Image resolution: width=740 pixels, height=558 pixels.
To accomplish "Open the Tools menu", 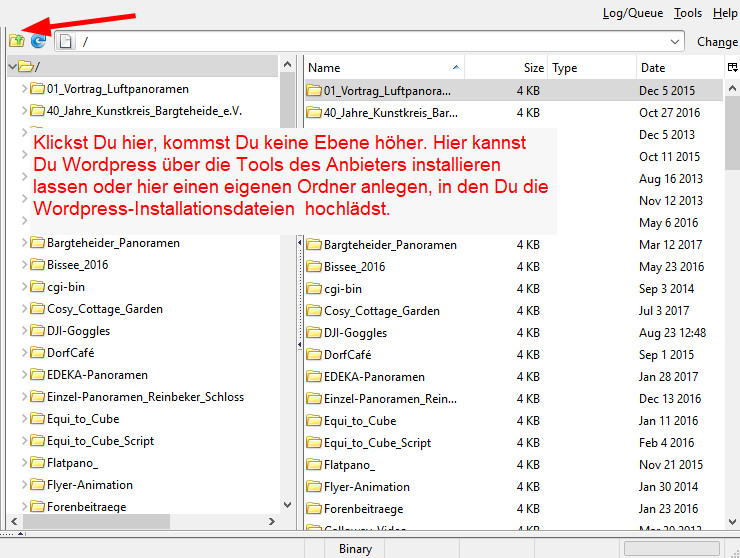I will 688,13.
